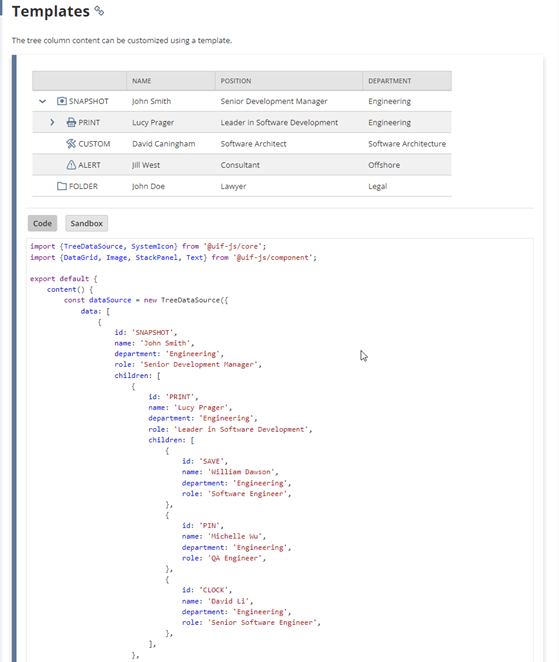Click the snapshot camera icon in the first row
This screenshot has height=662, width=559.
pos(62,101)
